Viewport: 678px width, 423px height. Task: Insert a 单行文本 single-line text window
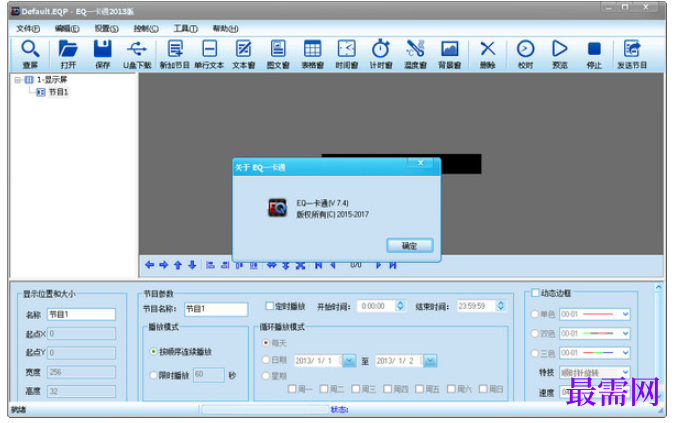[x=209, y=49]
